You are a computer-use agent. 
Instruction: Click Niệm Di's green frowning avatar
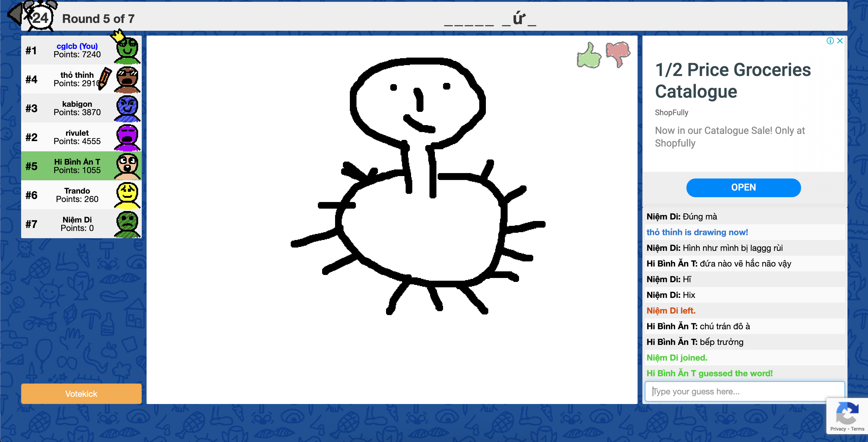tap(127, 224)
